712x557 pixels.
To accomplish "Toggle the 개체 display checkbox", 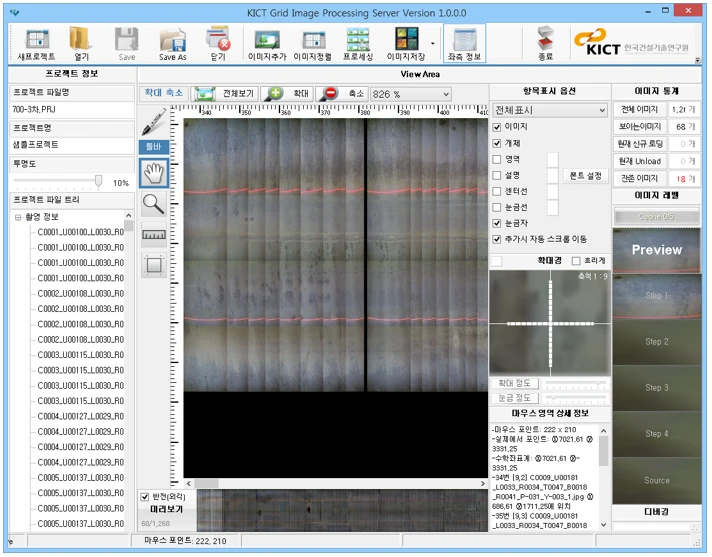I will [x=497, y=143].
